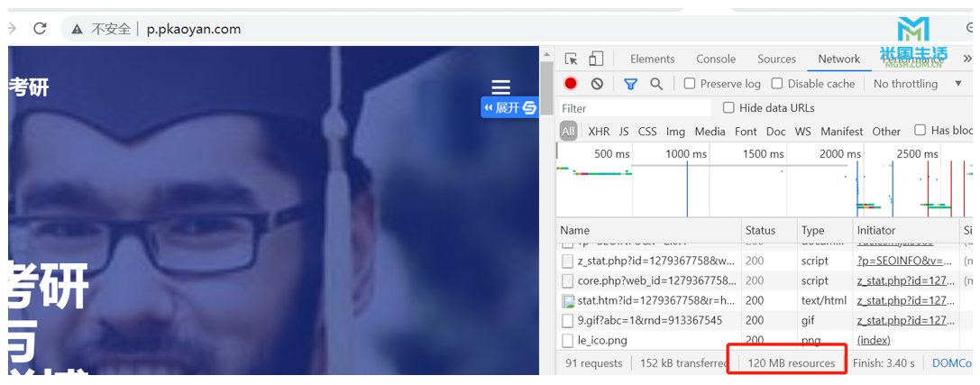This screenshot has height=385, width=980.
Task: Click the text/html type cell
Action: 824,300
